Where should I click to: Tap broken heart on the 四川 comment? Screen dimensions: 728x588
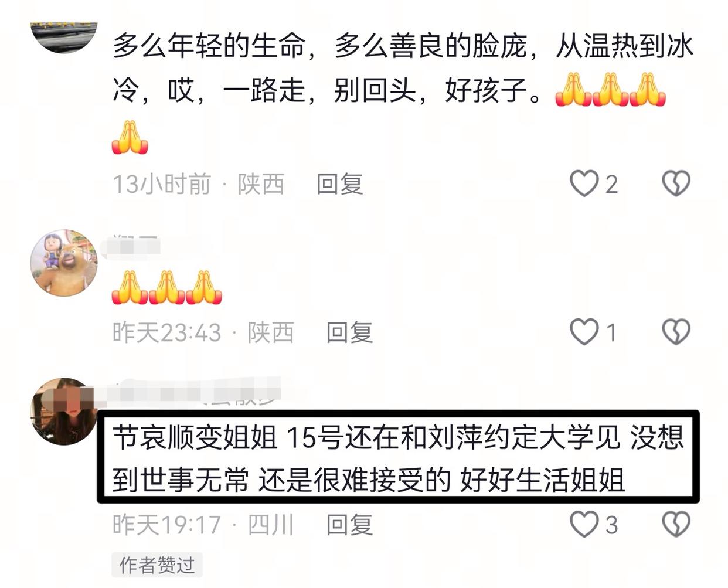(676, 524)
